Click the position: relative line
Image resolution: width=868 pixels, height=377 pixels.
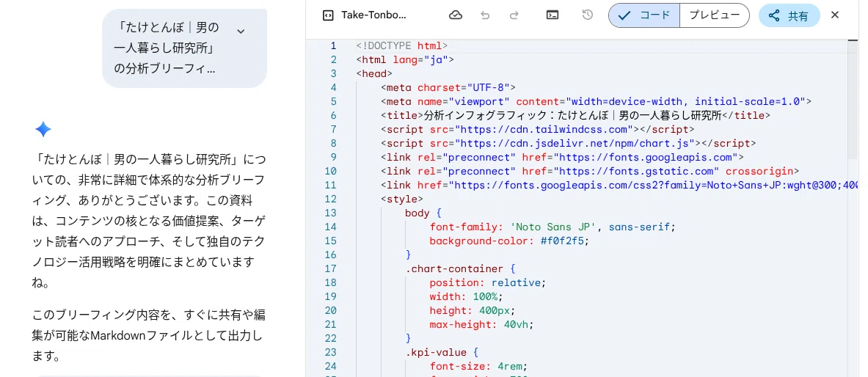(x=488, y=282)
